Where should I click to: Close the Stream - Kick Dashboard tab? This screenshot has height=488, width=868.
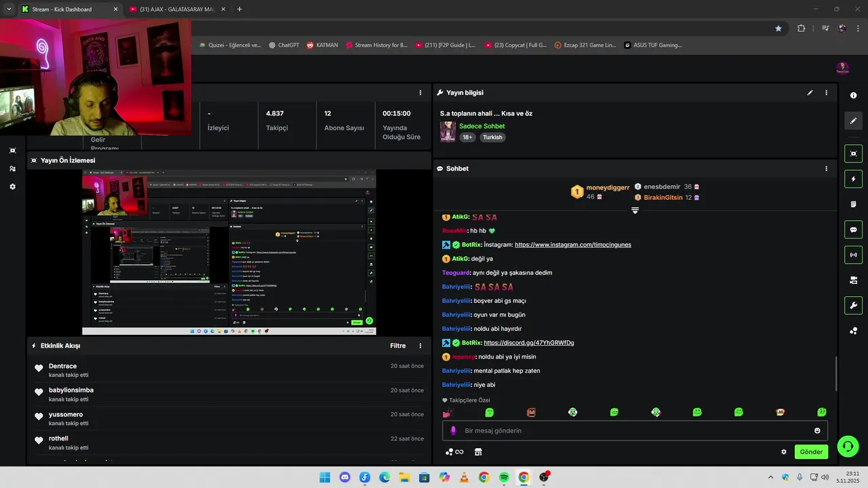115,9
